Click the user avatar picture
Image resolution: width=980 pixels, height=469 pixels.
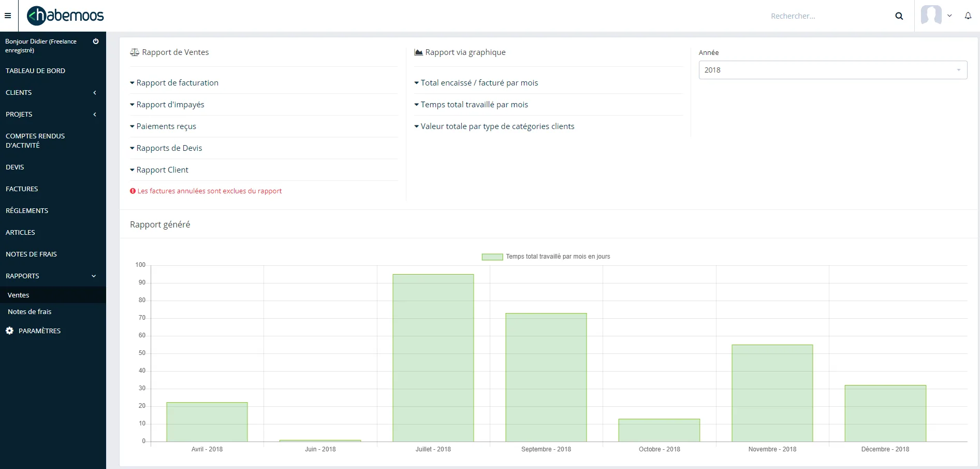click(931, 15)
